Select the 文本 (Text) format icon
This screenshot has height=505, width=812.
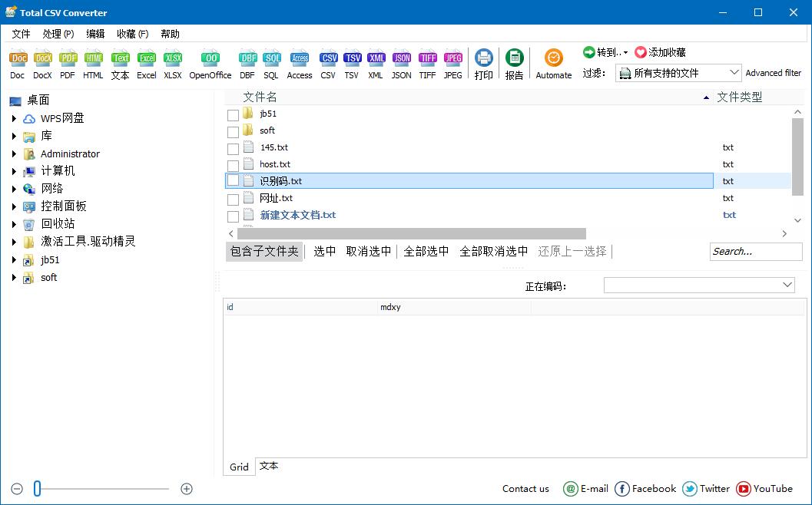pos(120,58)
